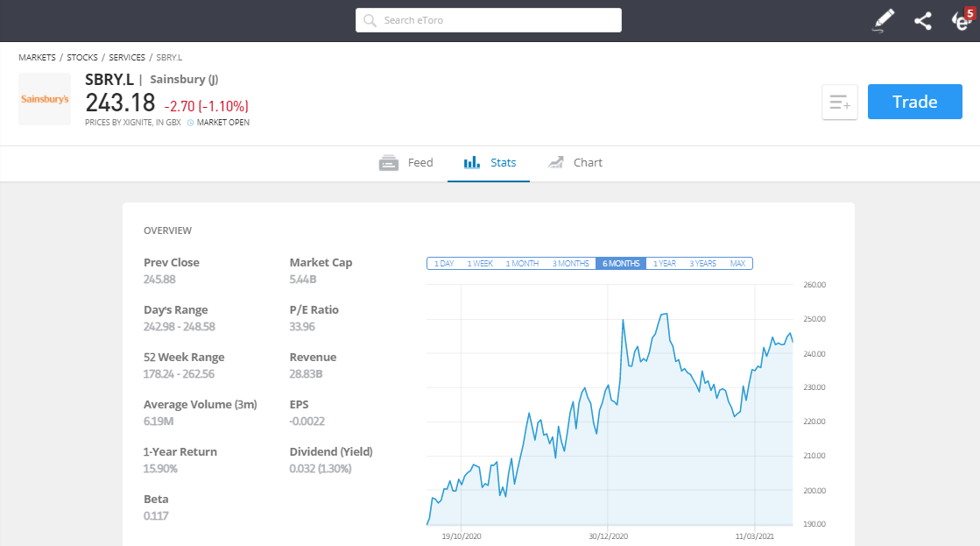Click the Beta value 0.117
Screen dimensions: 980x546
(x=156, y=516)
